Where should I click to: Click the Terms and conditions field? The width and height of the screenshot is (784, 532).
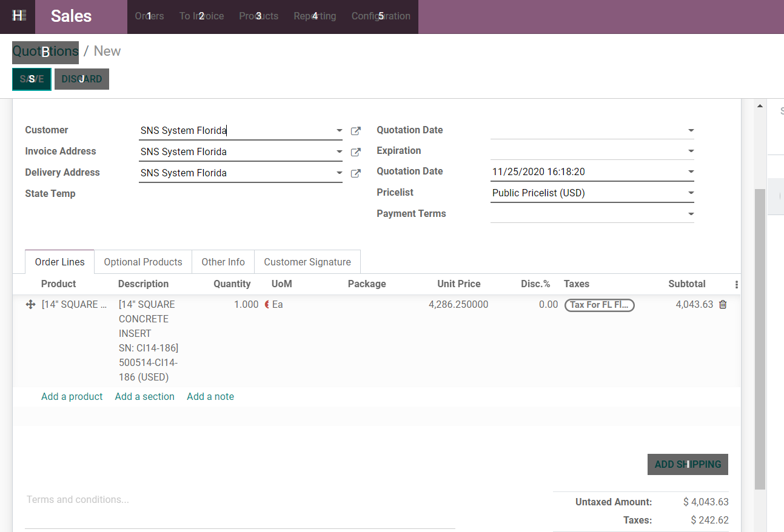(x=240, y=500)
